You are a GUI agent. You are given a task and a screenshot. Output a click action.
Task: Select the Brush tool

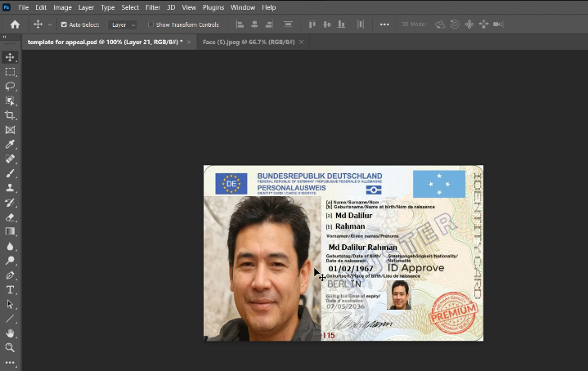[x=11, y=173]
